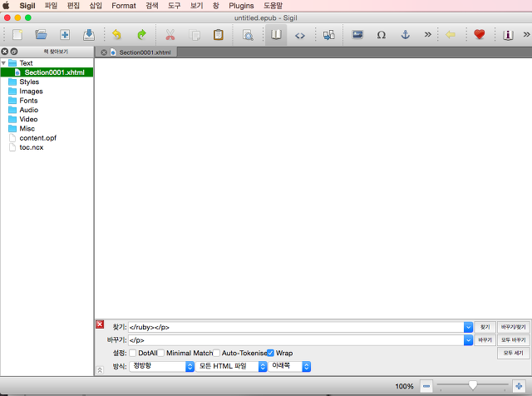Open Find and Replace magnifier icon
Viewport: 532px width, 396px height.
[248, 35]
